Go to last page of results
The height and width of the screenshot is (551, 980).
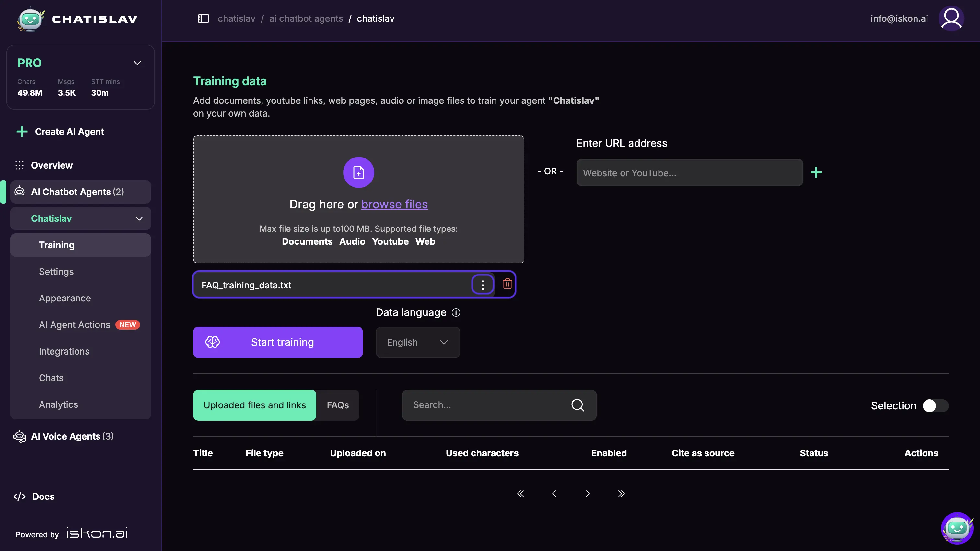(x=621, y=494)
